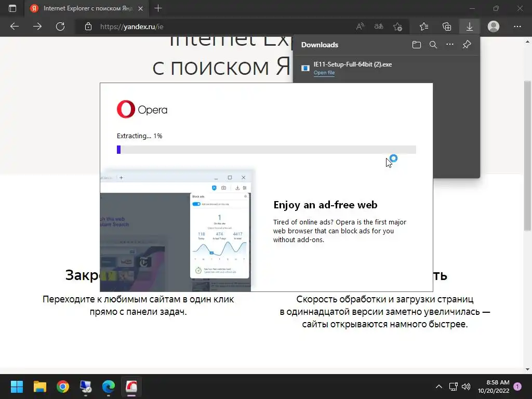Open the tab actions menu icon

click(x=12, y=8)
